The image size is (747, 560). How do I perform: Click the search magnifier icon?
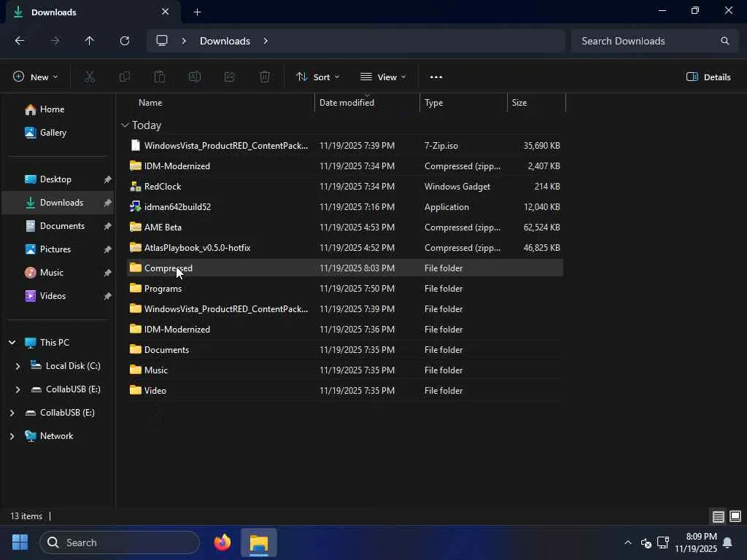pos(724,41)
